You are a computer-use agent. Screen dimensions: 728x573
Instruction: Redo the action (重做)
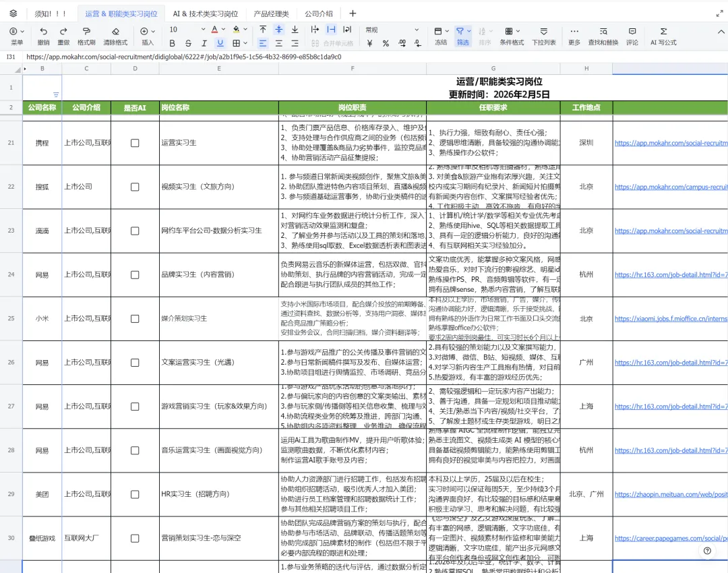tap(63, 36)
